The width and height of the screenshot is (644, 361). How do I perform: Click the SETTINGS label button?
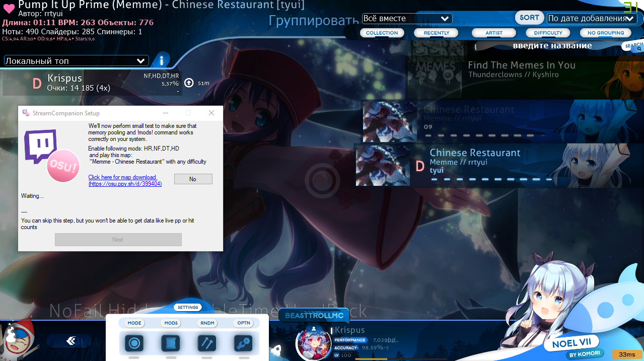(x=188, y=308)
